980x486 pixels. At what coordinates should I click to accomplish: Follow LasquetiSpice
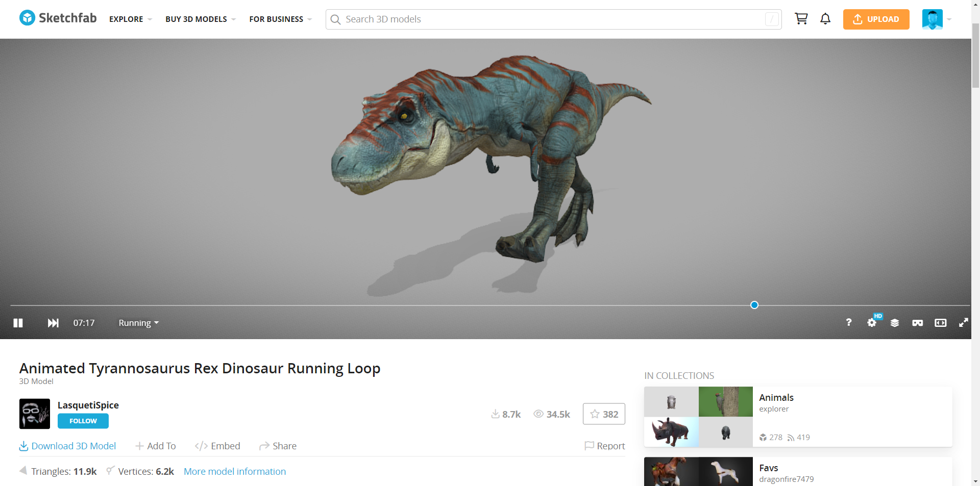(x=83, y=421)
